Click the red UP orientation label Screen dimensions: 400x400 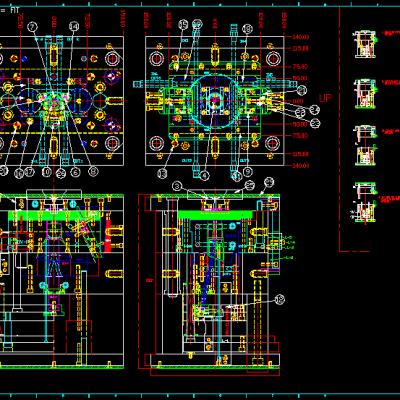pyautogui.click(x=325, y=98)
